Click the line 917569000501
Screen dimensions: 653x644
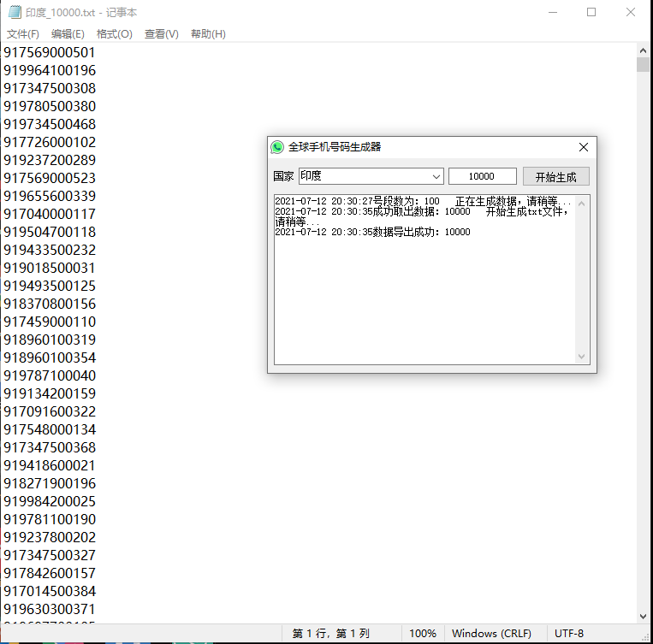point(50,52)
